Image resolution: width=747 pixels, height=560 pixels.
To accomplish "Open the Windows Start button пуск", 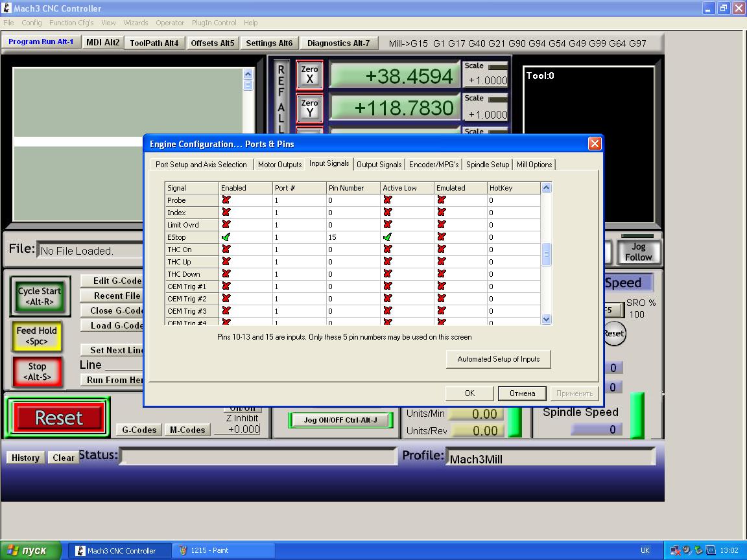I will 31,550.
